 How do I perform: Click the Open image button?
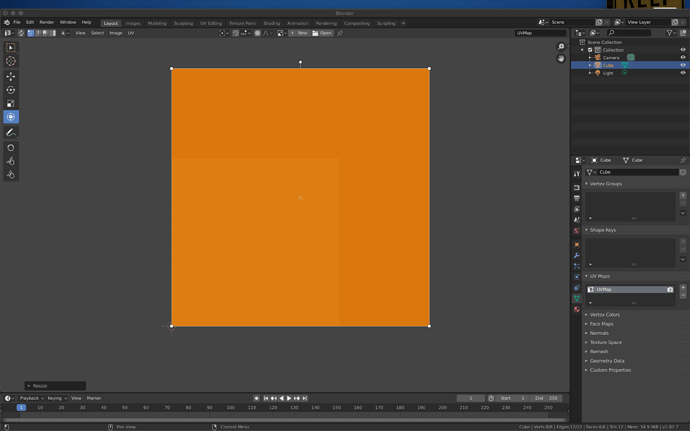pos(323,33)
